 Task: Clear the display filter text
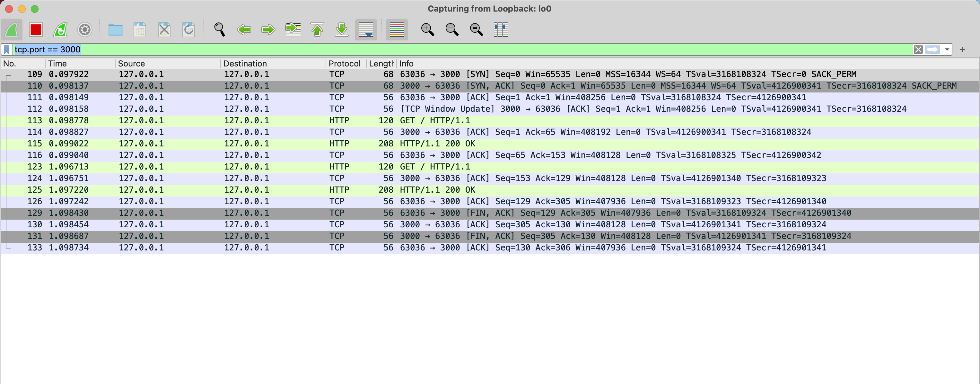[x=918, y=49]
